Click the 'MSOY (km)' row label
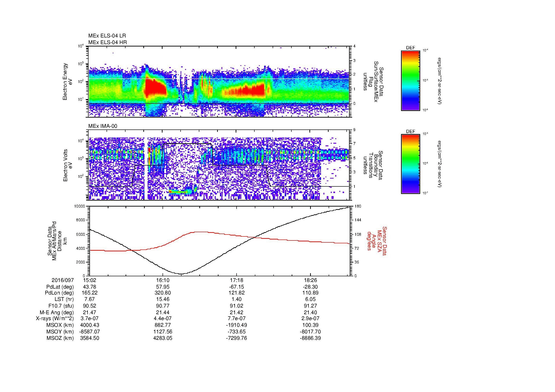This screenshot has height=392, width=555. pos(60,332)
